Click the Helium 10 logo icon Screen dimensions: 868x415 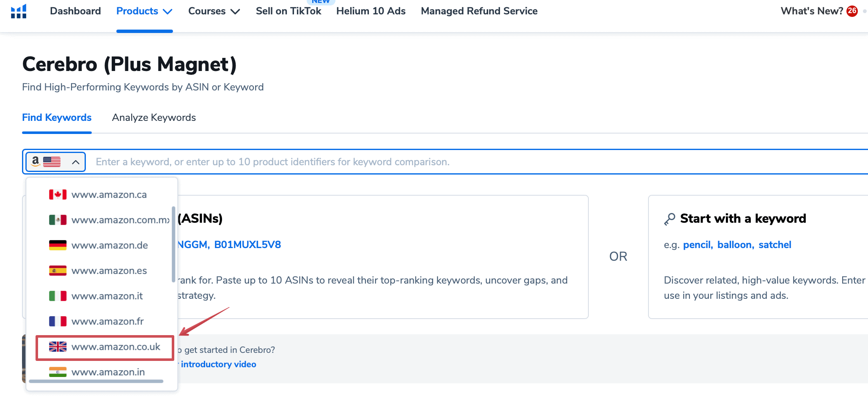click(x=19, y=11)
